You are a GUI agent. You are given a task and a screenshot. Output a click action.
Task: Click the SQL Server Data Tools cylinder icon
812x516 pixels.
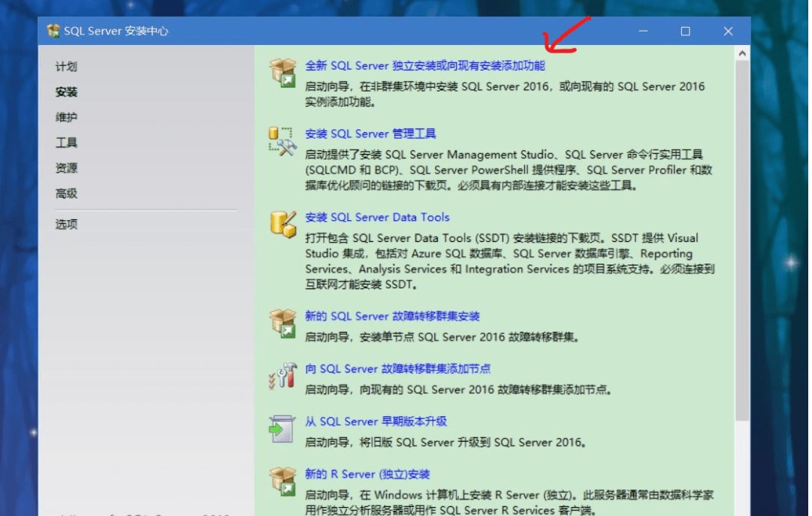coord(282,225)
